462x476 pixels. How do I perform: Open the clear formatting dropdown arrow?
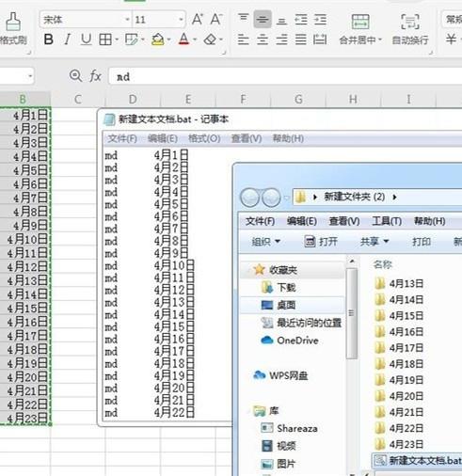pos(221,40)
